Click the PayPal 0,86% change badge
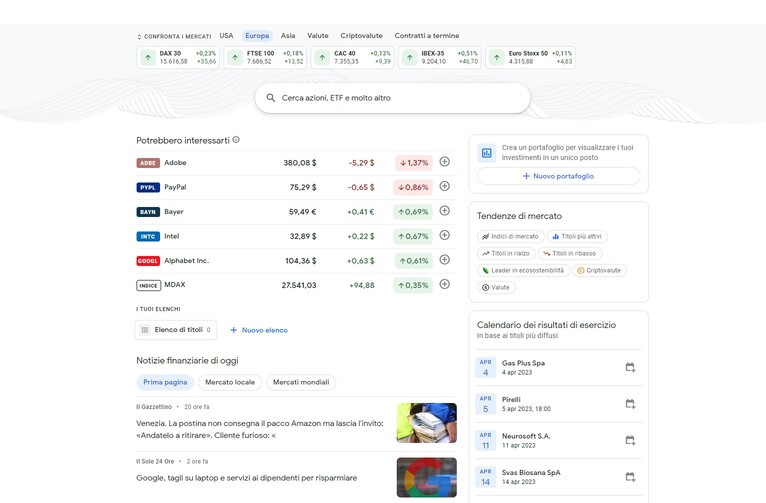766x503 pixels. (x=413, y=188)
